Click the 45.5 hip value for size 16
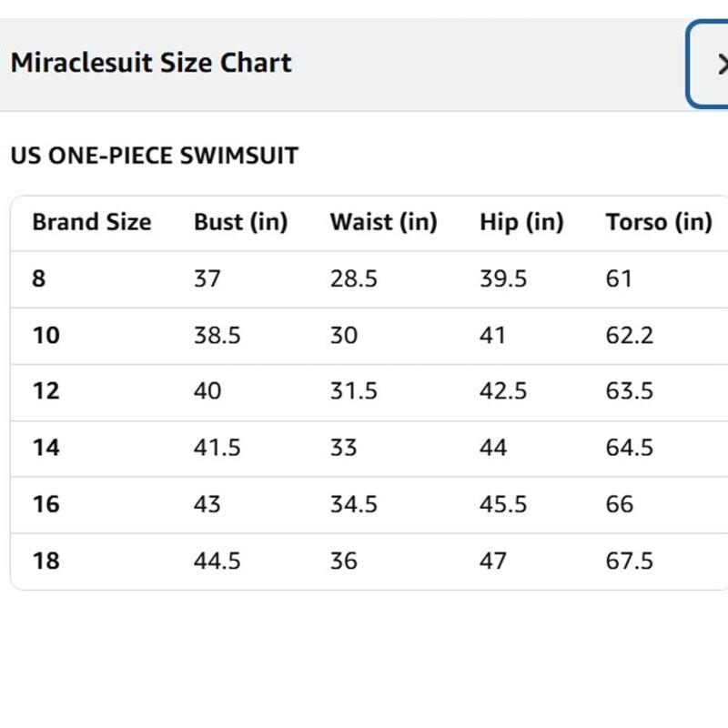728x728 pixels. coord(503,504)
